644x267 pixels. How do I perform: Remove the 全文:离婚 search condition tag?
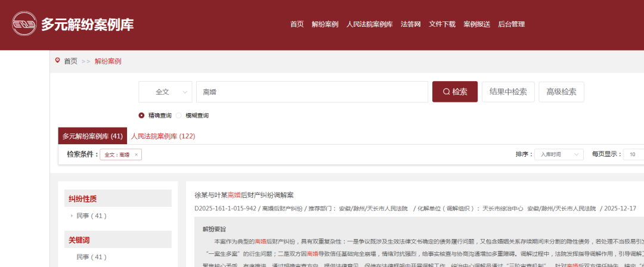tap(136, 154)
